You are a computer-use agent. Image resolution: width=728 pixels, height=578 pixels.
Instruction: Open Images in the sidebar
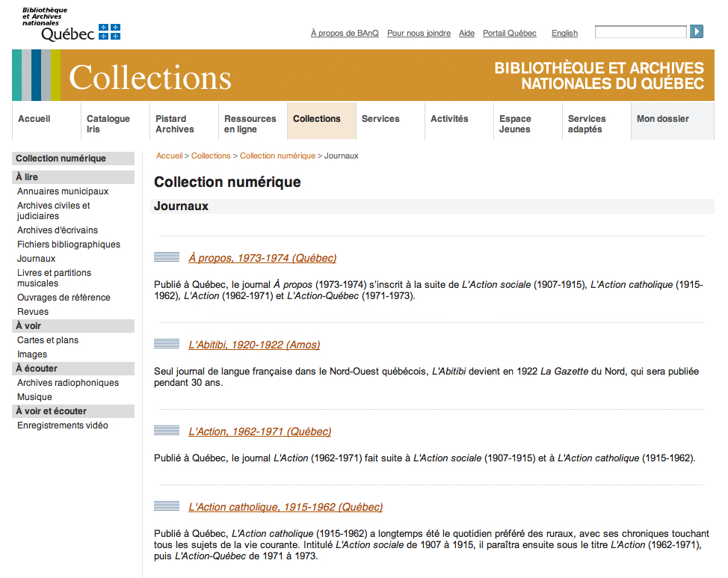pos(32,354)
